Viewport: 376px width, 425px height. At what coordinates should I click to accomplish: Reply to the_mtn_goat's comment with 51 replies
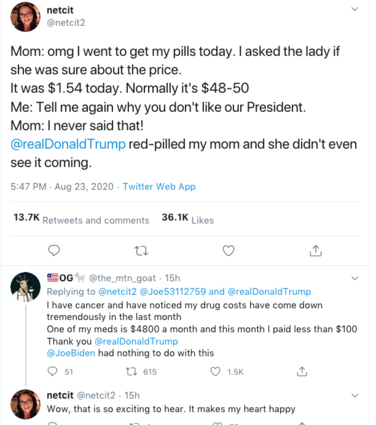pyautogui.click(x=53, y=371)
